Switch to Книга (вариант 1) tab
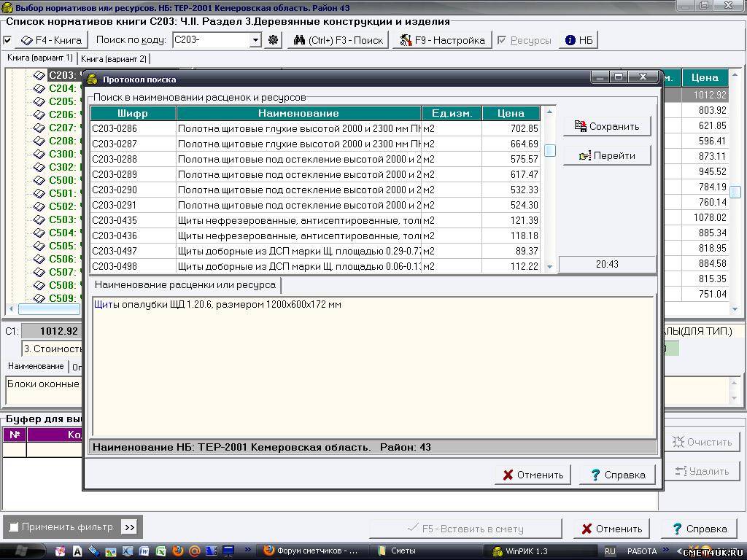747x560 pixels. 40,58
